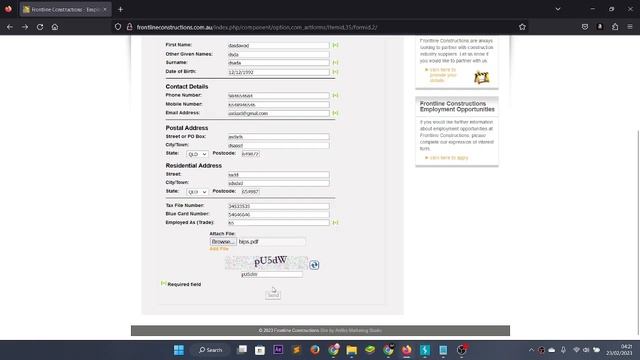Open the Microsoft Store taskbar icon
The image size is (640, 360).
point(260,350)
